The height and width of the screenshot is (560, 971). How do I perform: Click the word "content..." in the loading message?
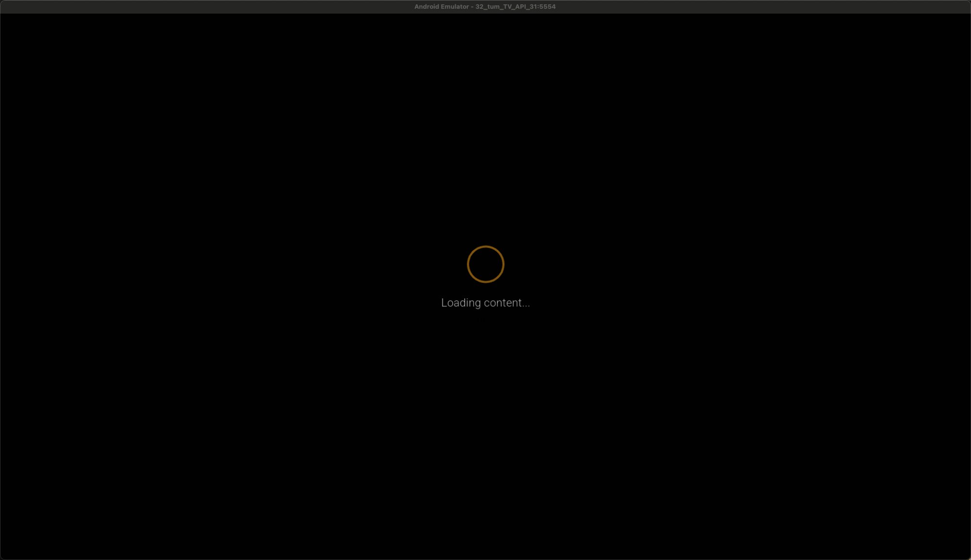(507, 303)
